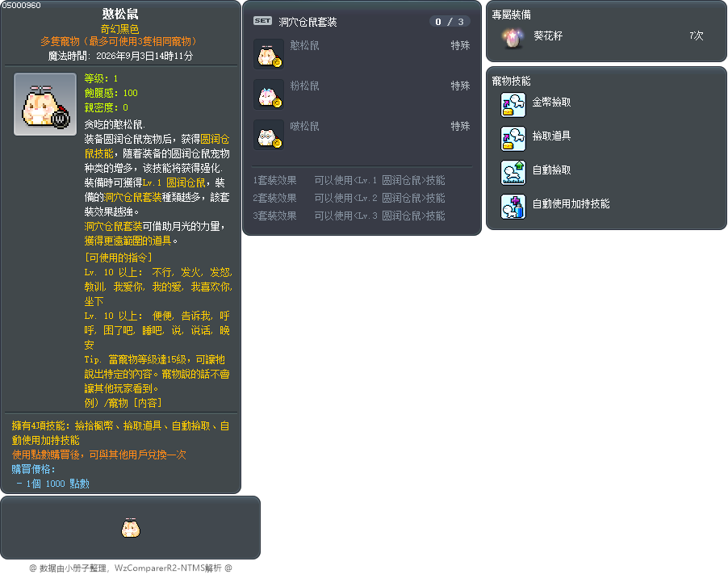Viewport: 728px width, 574px height.
Task: Click 特殊 label on the 粉松鼠 row
Action: pos(460,86)
